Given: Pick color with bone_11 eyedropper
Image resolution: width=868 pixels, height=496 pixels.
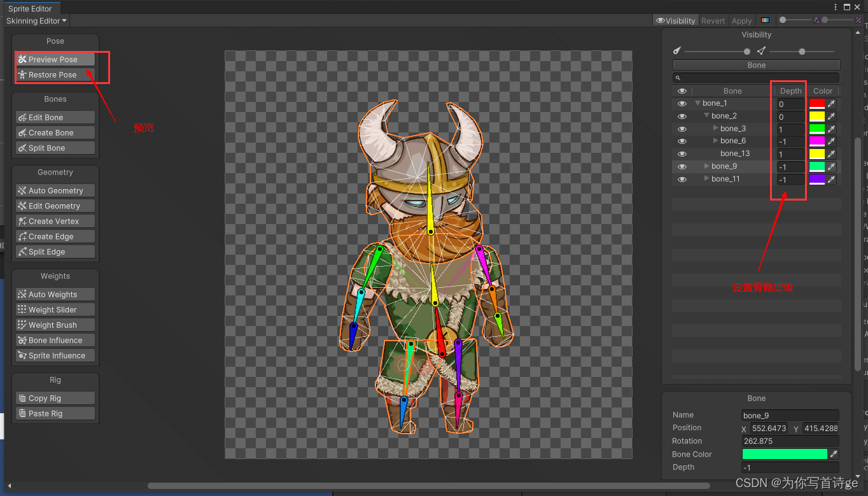Looking at the screenshot, I should [x=831, y=179].
